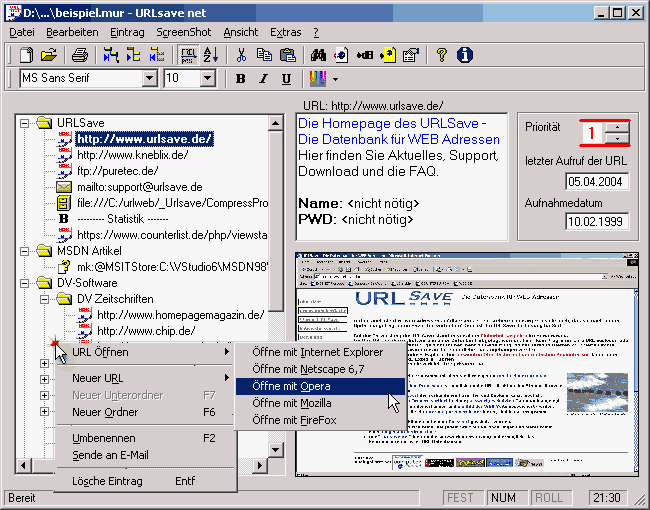650x510 pixels.
Task: Click the Open folder toolbar icon
Action: [47, 55]
